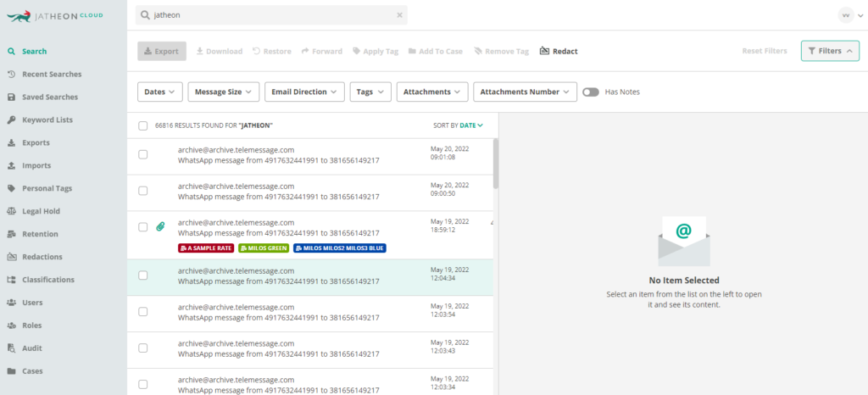
Task: Open the Email Direction dropdown
Action: (x=304, y=92)
